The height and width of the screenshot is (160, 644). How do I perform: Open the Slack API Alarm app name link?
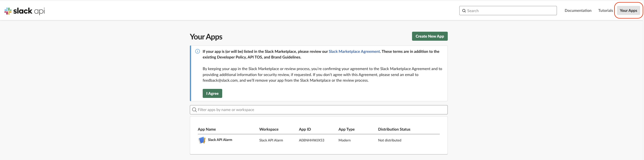pos(220,140)
